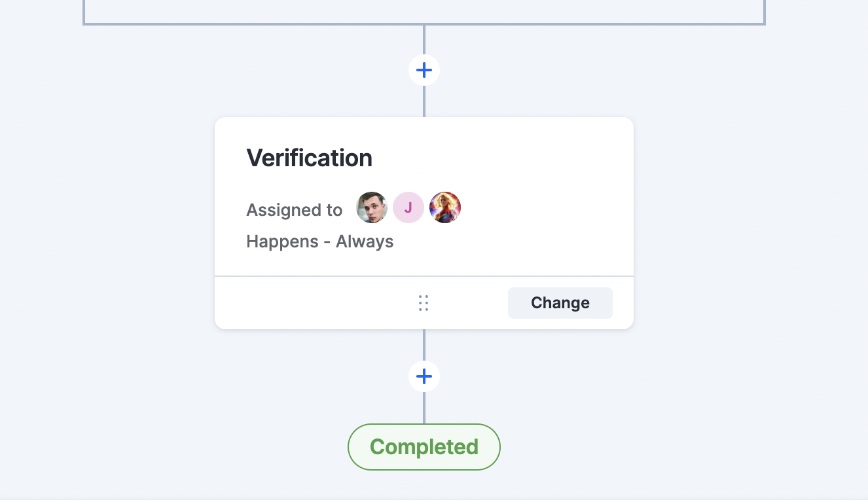Click the connector line above the upper plus
868x500 pixels.
pos(424,40)
